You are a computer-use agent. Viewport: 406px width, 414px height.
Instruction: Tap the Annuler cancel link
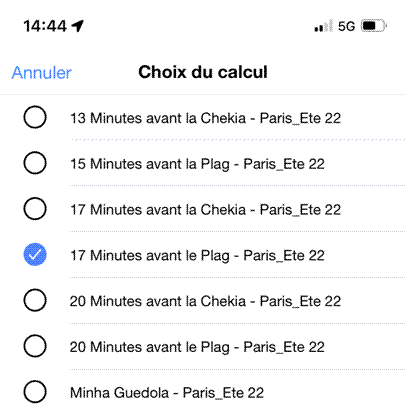tap(41, 72)
